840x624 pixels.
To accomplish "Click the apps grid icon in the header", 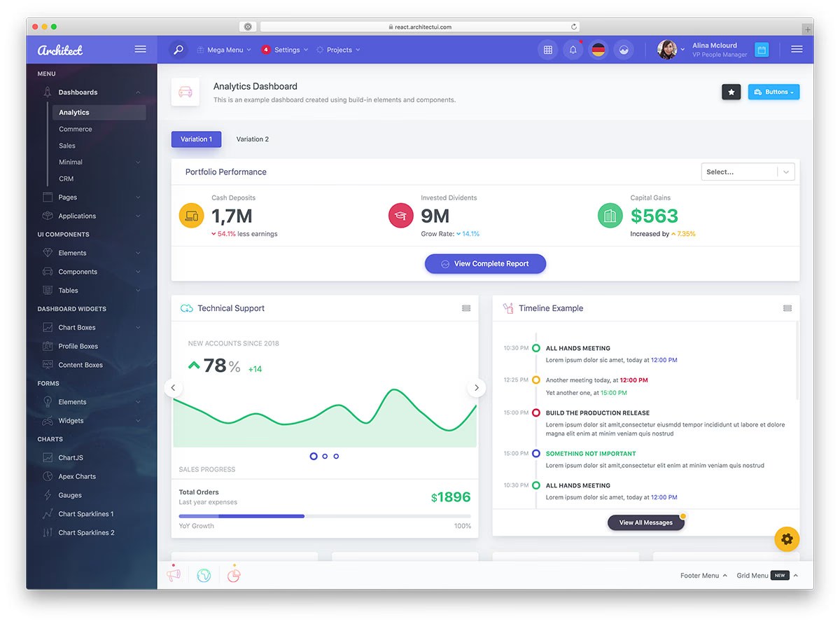I will click(x=547, y=50).
